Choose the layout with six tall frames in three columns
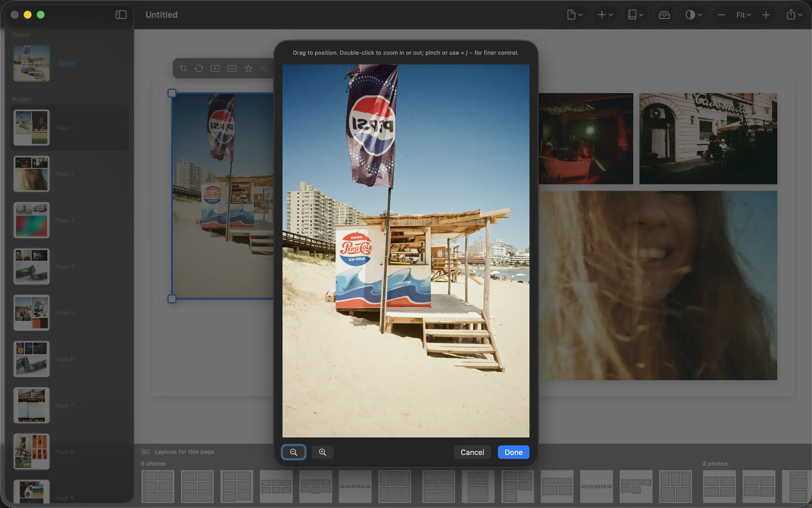 (395, 487)
